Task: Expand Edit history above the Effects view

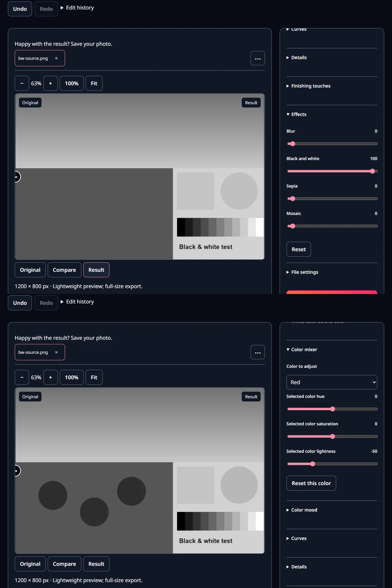Action: [x=77, y=8]
